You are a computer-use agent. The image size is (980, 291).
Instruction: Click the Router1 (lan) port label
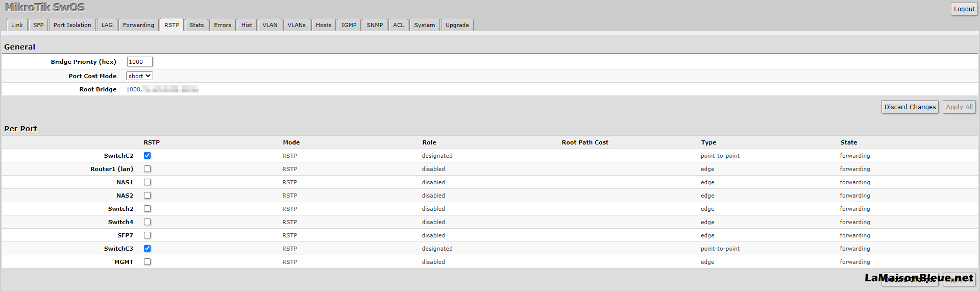coord(112,169)
